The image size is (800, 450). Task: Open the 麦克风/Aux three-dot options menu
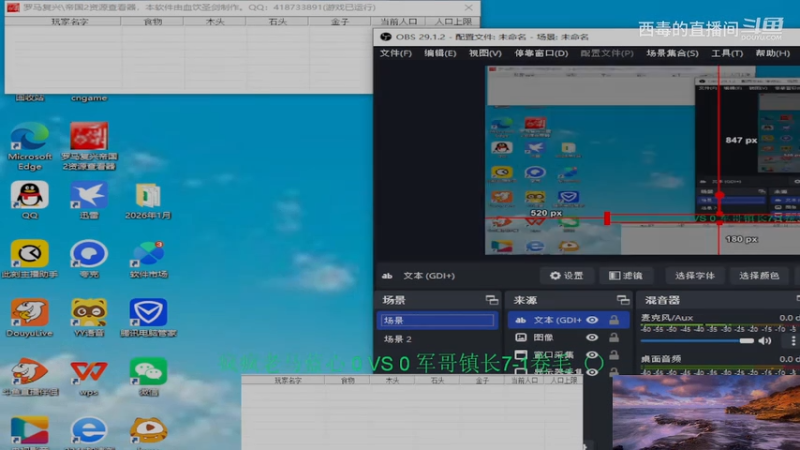(x=793, y=341)
